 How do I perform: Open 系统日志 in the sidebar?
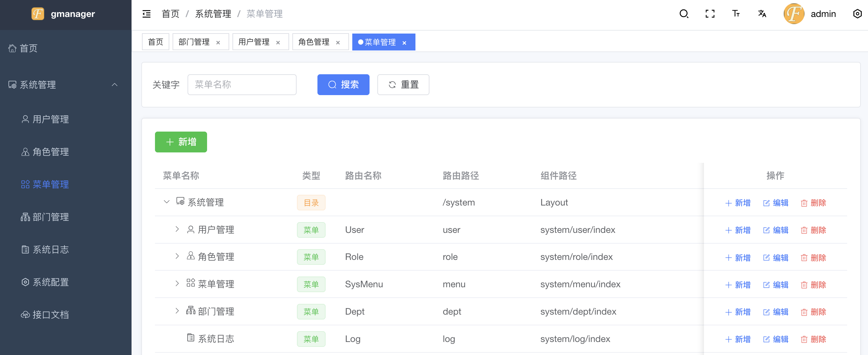pyautogui.click(x=50, y=249)
